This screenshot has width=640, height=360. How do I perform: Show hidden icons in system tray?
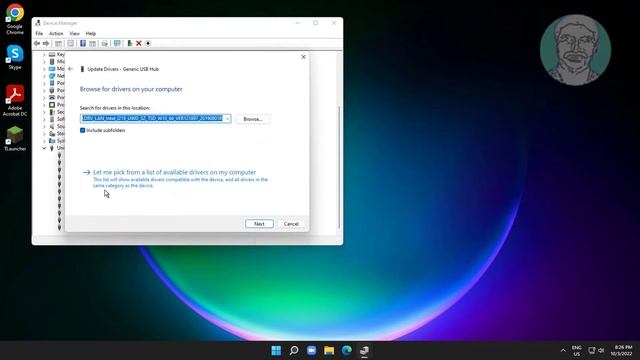563,351
